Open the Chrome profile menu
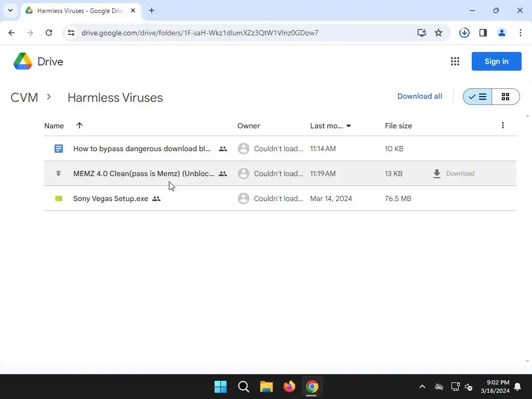The width and height of the screenshot is (532, 399). 502,33
